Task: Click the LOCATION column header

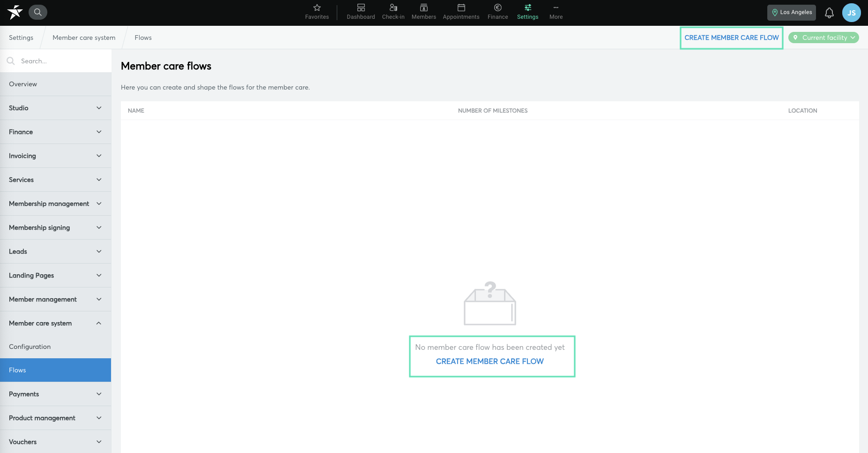Action: click(802, 111)
